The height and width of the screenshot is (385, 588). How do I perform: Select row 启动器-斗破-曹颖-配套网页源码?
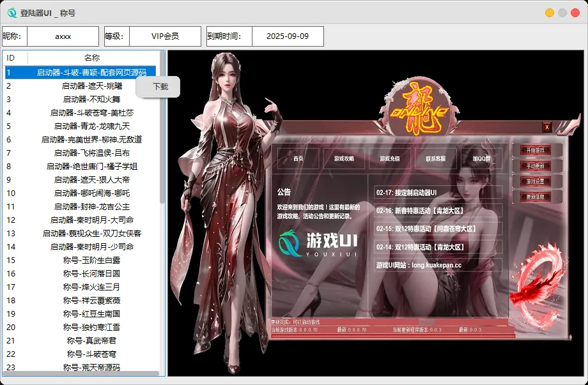81,72
